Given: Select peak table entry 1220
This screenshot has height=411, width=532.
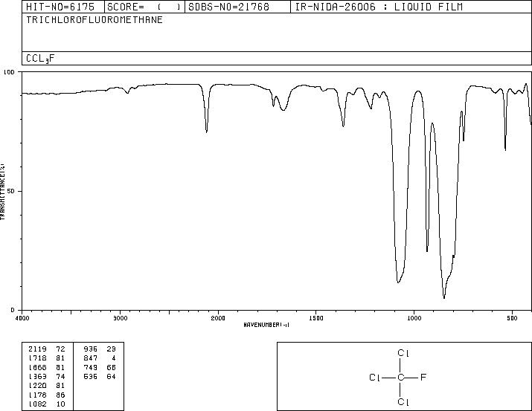Looking at the screenshot, I should tap(37, 386).
